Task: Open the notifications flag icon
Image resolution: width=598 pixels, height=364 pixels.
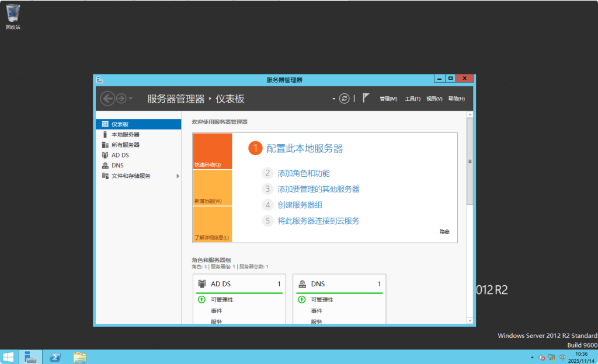Action: [367, 98]
